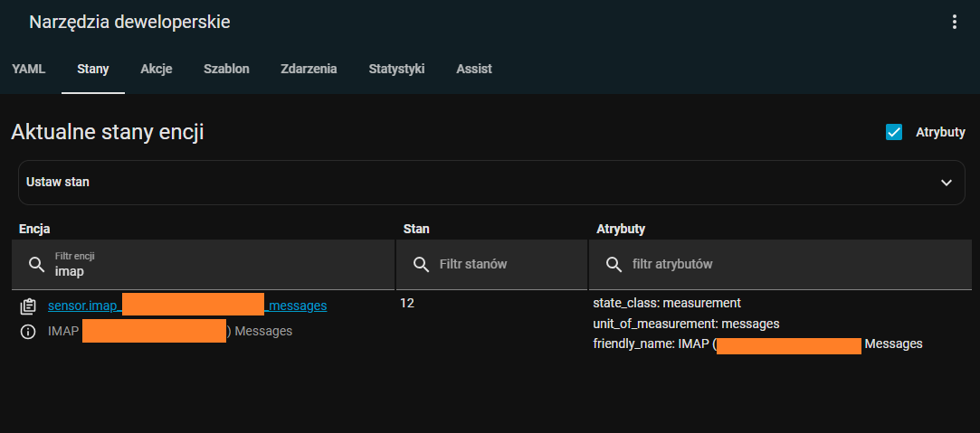Click the info icon beside IMAP Messages

coord(28,332)
